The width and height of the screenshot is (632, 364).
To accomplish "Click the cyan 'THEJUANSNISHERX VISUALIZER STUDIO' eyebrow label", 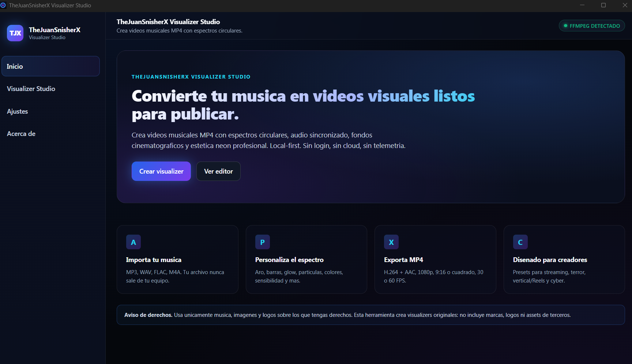I will [191, 77].
